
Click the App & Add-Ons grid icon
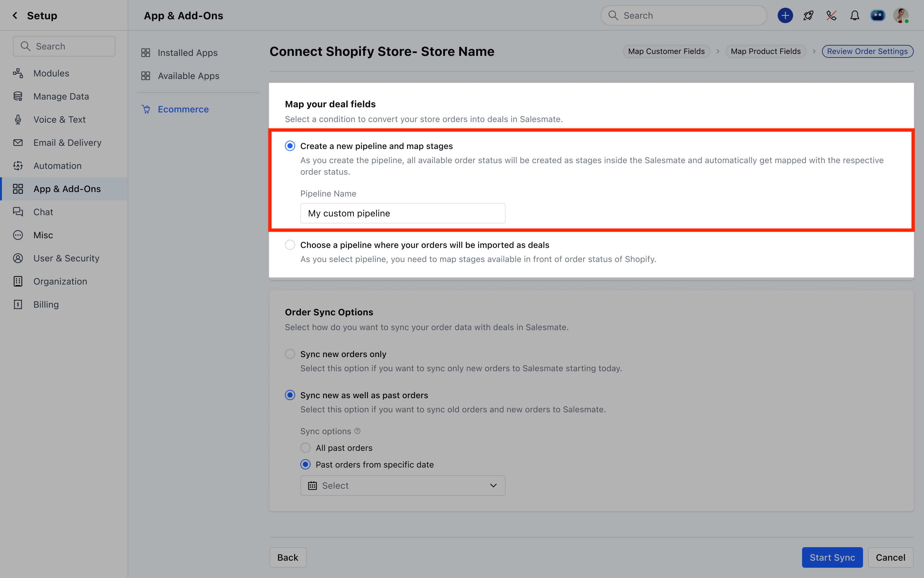tap(18, 189)
